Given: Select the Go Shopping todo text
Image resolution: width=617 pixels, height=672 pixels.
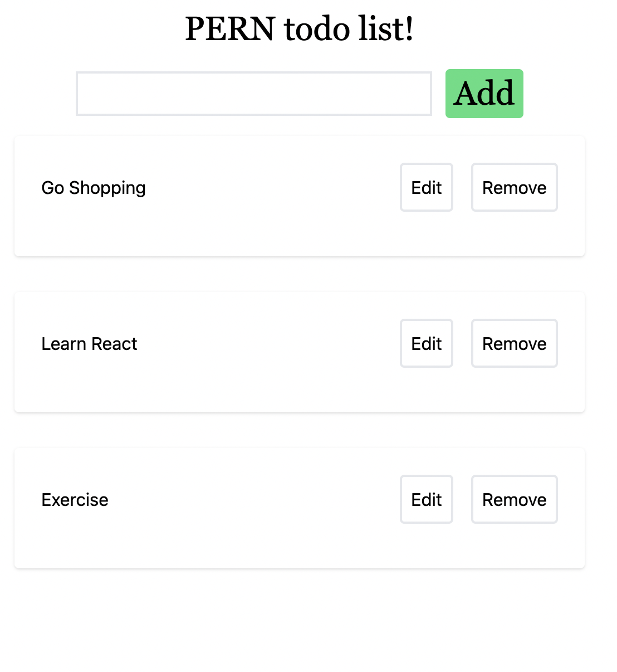Looking at the screenshot, I should tap(93, 187).
